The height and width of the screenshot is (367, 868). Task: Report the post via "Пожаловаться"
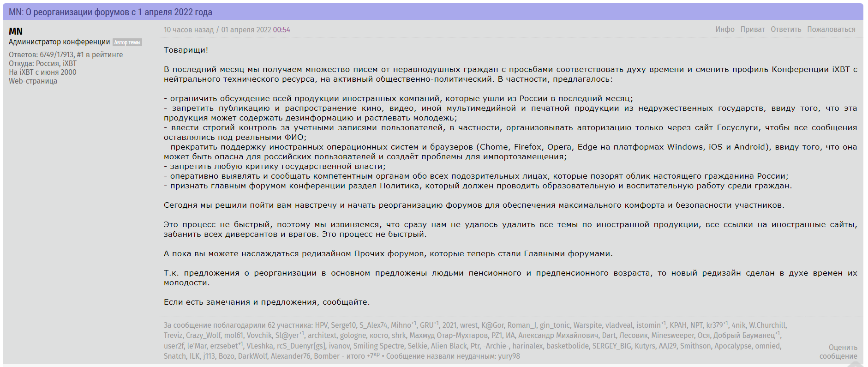point(831,30)
